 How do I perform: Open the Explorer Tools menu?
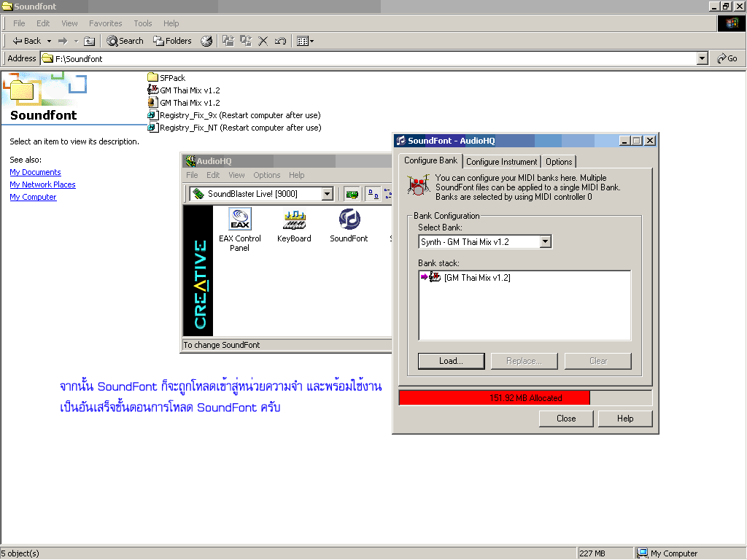[143, 23]
